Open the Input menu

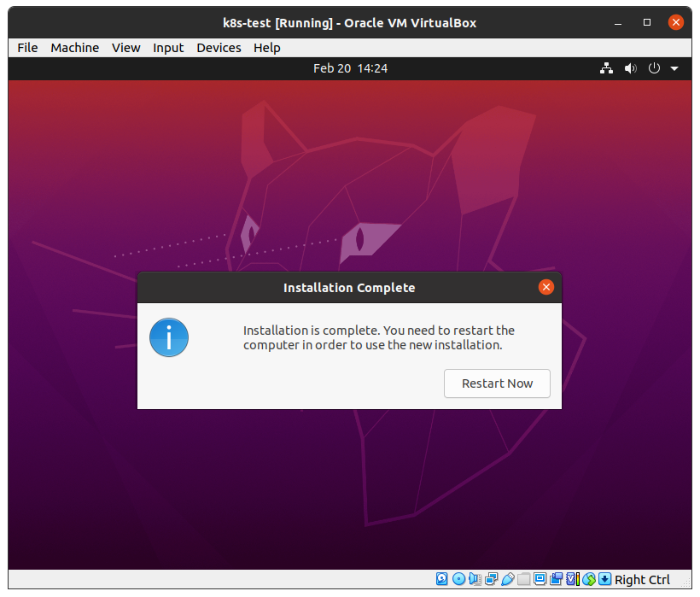click(168, 48)
